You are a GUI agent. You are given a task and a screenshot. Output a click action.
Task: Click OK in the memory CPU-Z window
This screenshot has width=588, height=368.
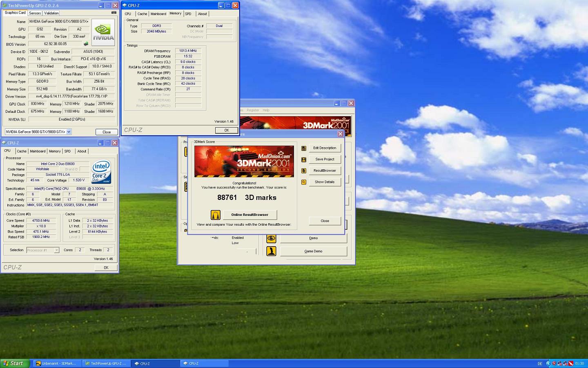click(x=227, y=130)
